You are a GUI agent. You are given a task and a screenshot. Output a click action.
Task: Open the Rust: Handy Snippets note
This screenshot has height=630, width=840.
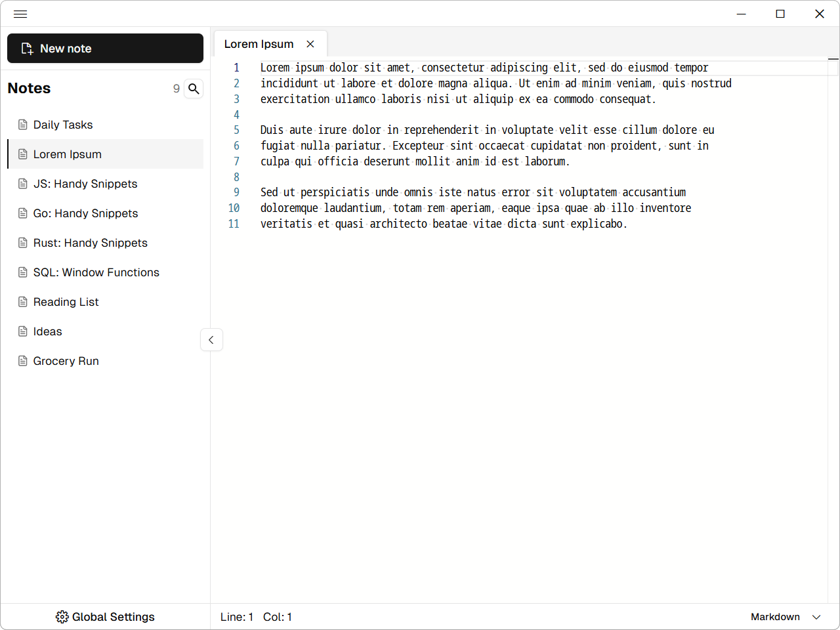(106, 243)
